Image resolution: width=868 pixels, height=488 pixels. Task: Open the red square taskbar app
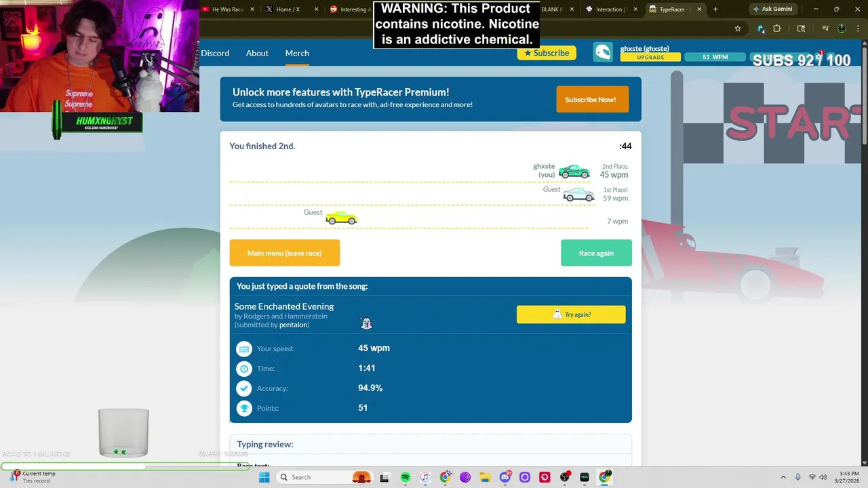(x=545, y=477)
